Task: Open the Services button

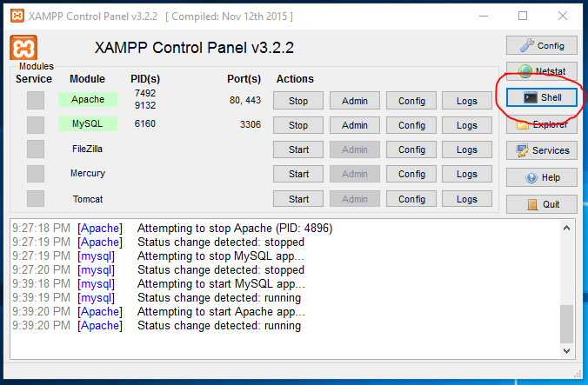Action: click(542, 150)
